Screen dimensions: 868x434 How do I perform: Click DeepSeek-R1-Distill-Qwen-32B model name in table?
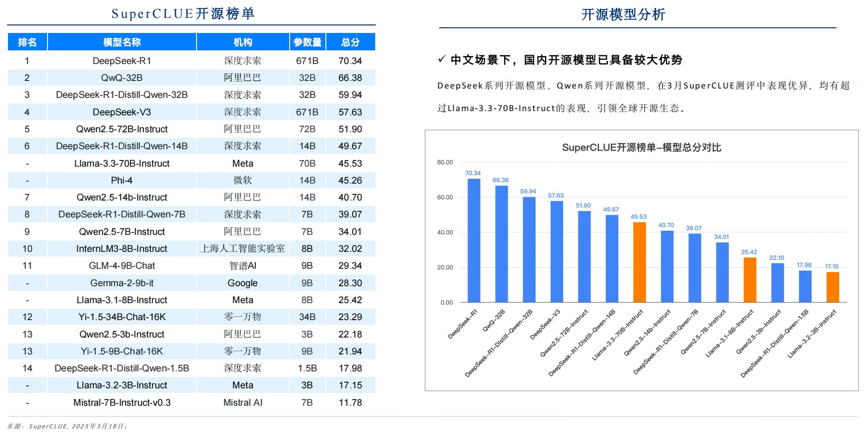pyautogui.click(x=122, y=95)
